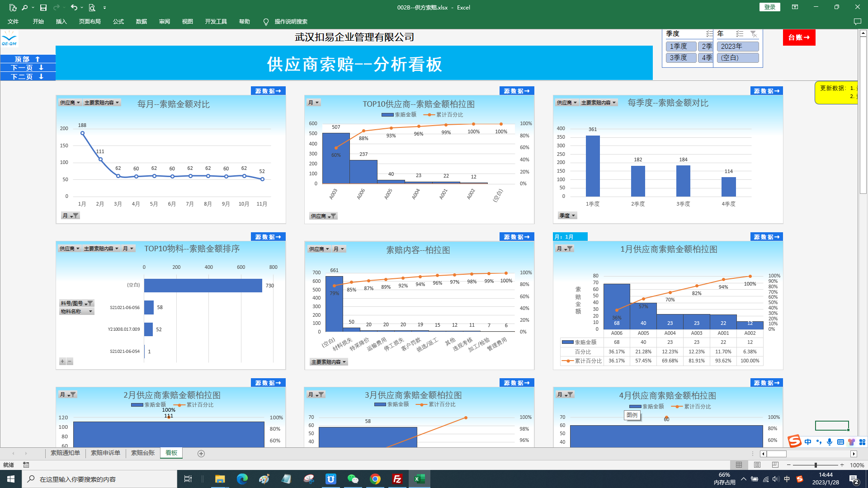Click the Sogou input method S icon
The image size is (868, 488).
pyautogui.click(x=794, y=441)
